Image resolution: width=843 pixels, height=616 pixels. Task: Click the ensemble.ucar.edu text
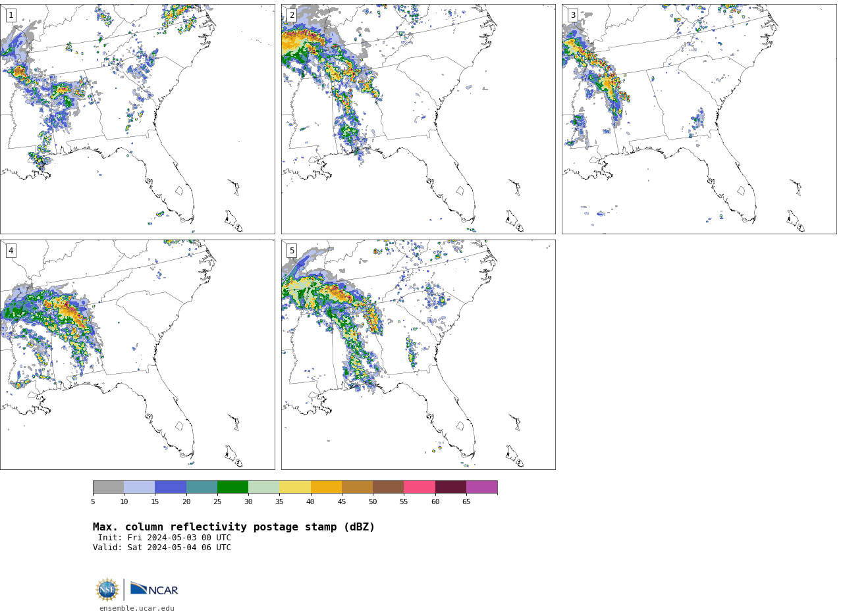(137, 609)
